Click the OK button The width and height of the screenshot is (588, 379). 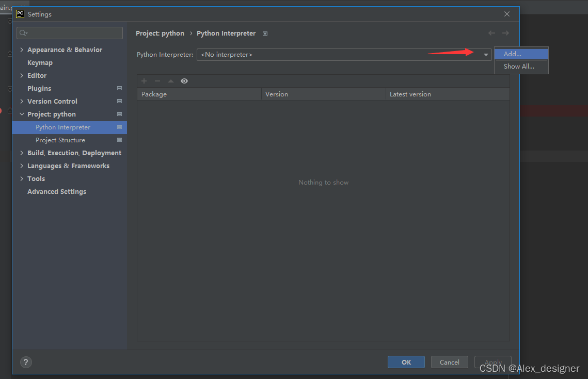coord(406,362)
